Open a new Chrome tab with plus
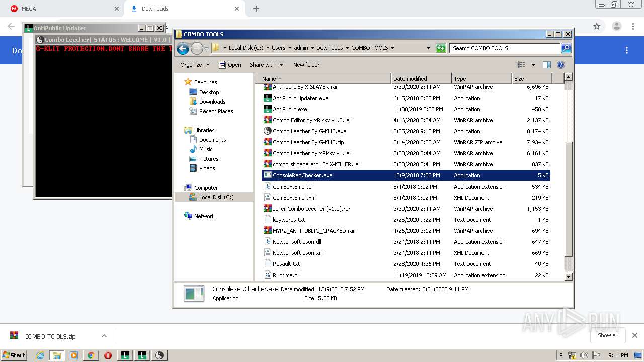644x362 pixels. coord(256,9)
